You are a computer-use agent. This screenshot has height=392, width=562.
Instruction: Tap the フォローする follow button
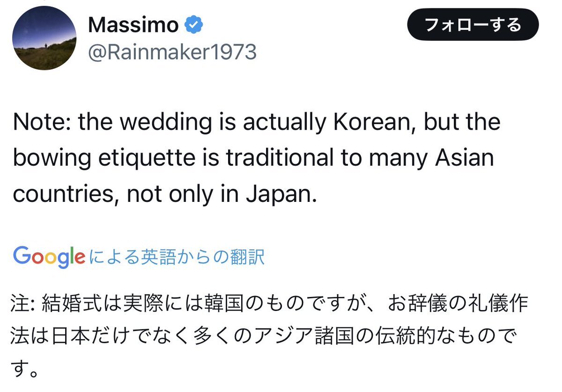pyautogui.click(x=473, y=25)
